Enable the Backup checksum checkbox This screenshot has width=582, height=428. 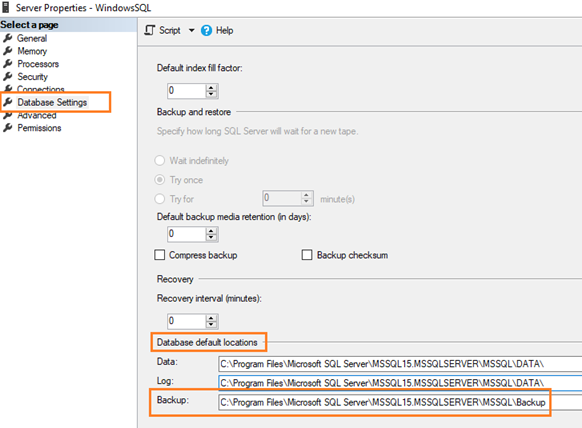point(307,255)
